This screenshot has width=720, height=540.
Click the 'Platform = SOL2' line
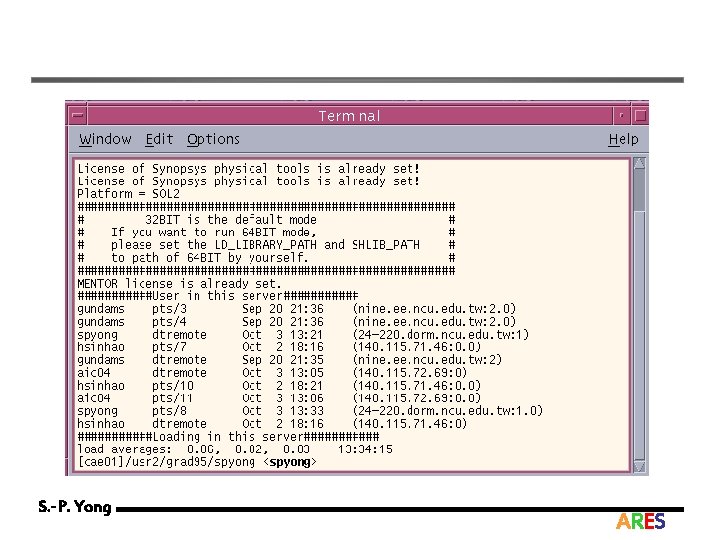click(129, 194)
